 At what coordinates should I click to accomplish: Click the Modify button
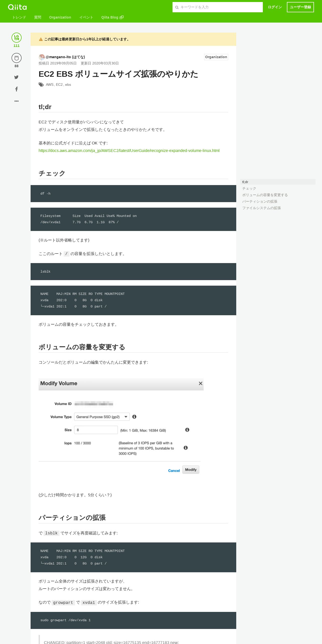click(191, 470)
